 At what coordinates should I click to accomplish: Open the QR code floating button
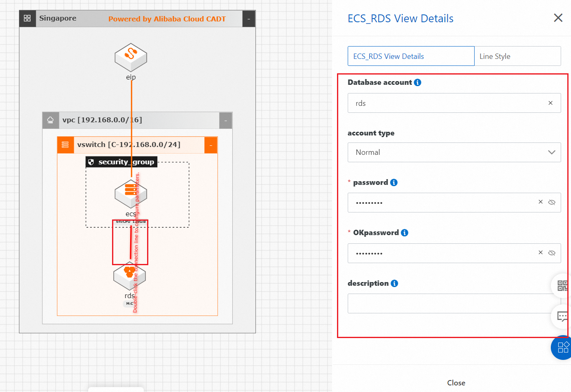pos(562,285)
